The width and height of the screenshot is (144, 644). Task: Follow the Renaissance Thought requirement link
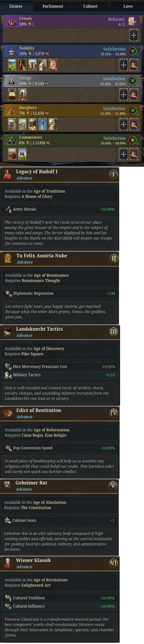tap(41, 280)
